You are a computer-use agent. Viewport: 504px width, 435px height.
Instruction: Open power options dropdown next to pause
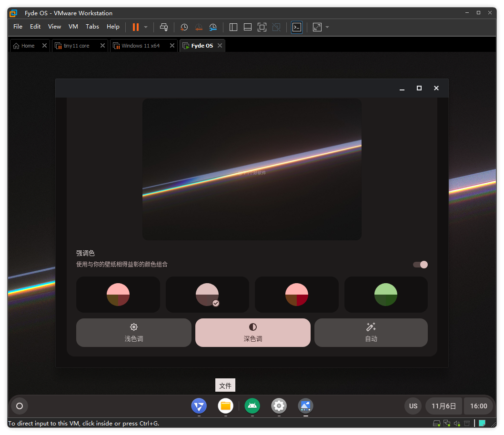click(146, 27)
